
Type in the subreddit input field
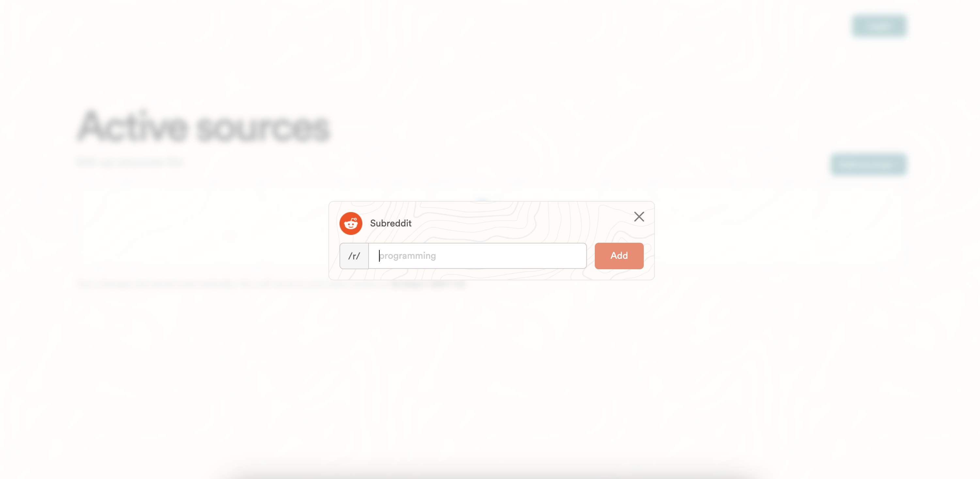[x=477, y=255]
